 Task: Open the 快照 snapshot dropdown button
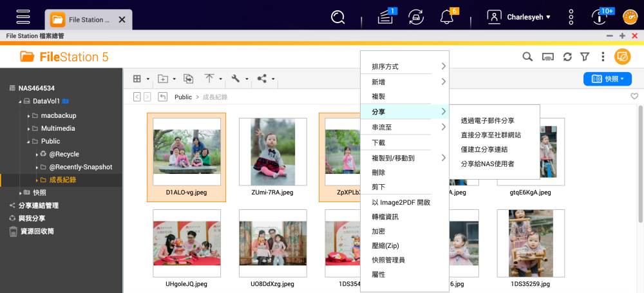(607, 79)
